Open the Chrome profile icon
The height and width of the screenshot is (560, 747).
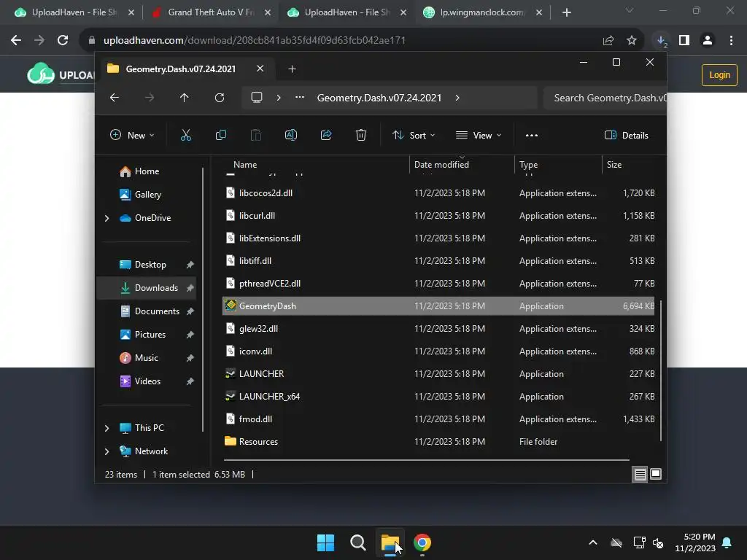click(x=708, y=41)
